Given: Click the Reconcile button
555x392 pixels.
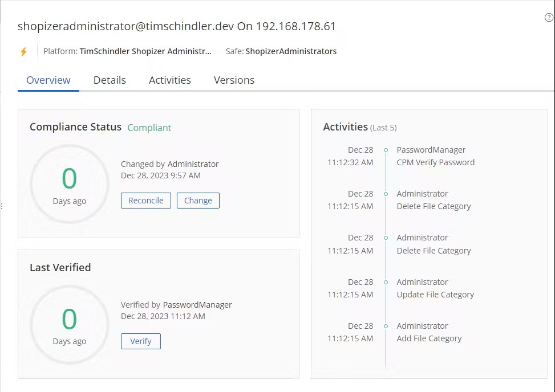Looking at the screenshot, I should (x=145, y=200).
